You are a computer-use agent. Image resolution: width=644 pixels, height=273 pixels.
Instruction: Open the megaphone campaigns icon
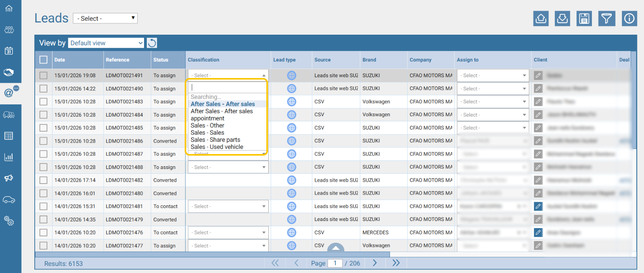(x=9, y=178)
